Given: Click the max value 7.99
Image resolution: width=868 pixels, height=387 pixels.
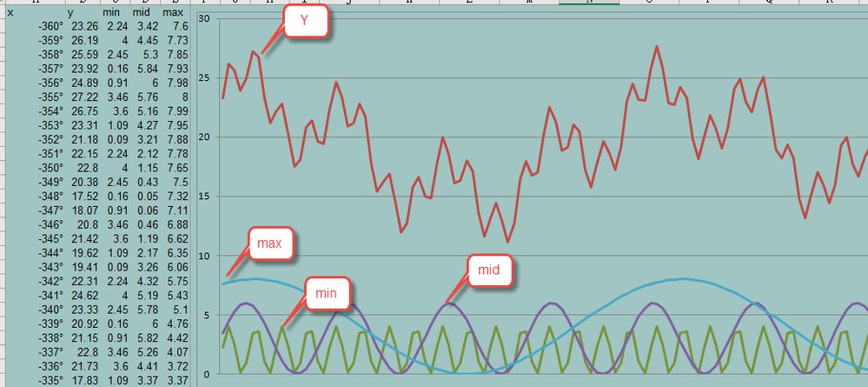Looking at the screenshot, I should tap(178, 111).
